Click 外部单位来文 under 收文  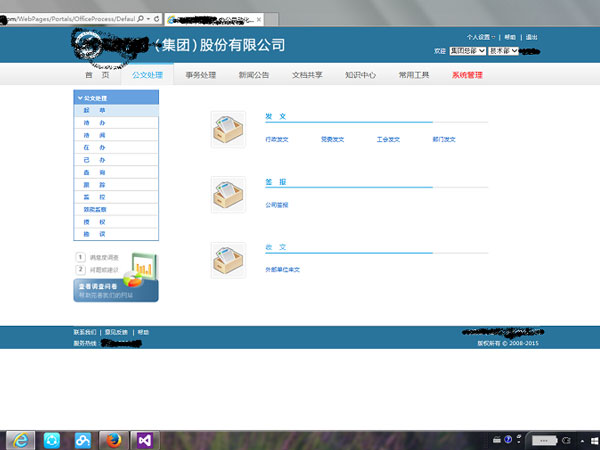[282, 270]
